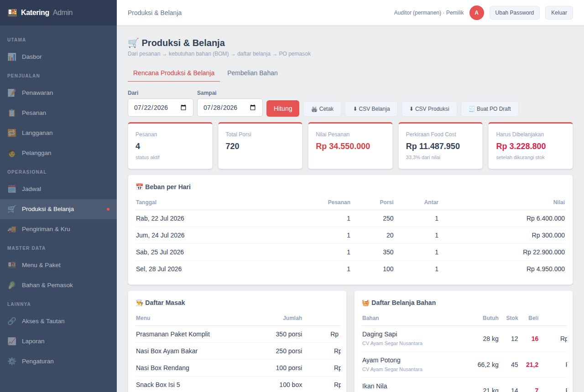Click the Hitung button
Viewport: 584px width, 392px height.
(283, 108)
